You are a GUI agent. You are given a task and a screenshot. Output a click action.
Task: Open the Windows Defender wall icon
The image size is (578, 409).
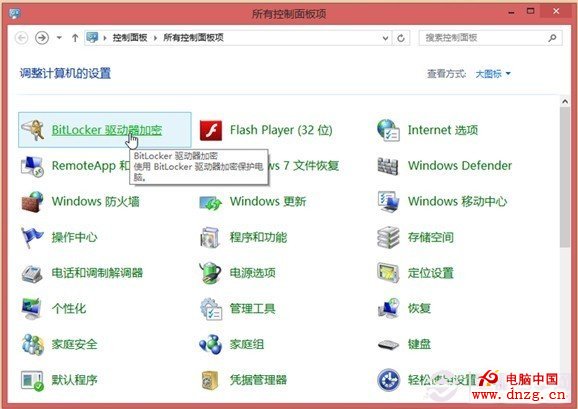click(x=388, y=166)
